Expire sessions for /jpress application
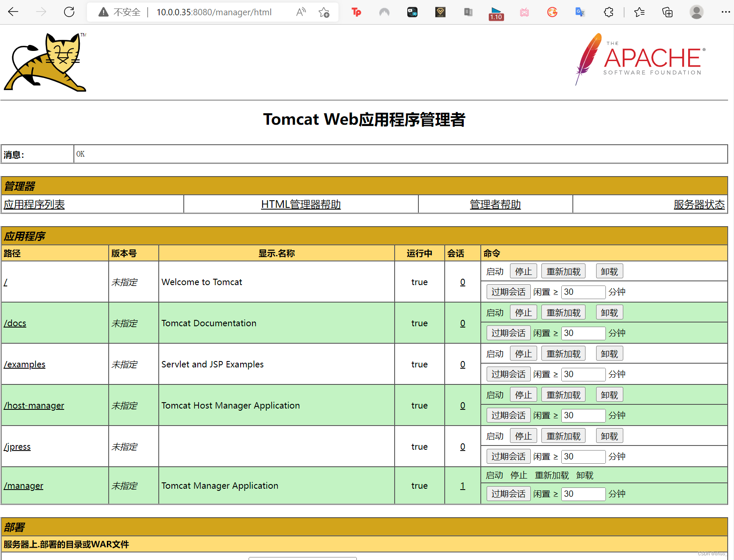 [x=508, y=456]
